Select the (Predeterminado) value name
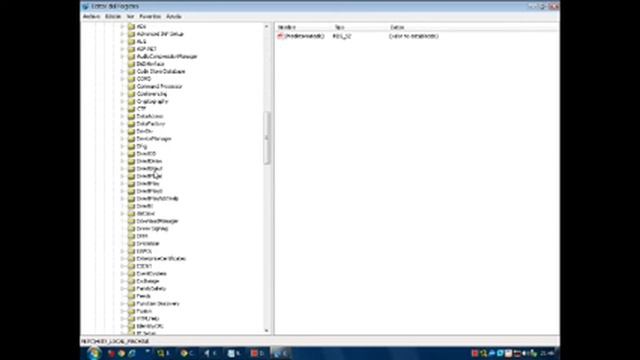Viewport: 640px width, 360px height. (x=304, y=36)
